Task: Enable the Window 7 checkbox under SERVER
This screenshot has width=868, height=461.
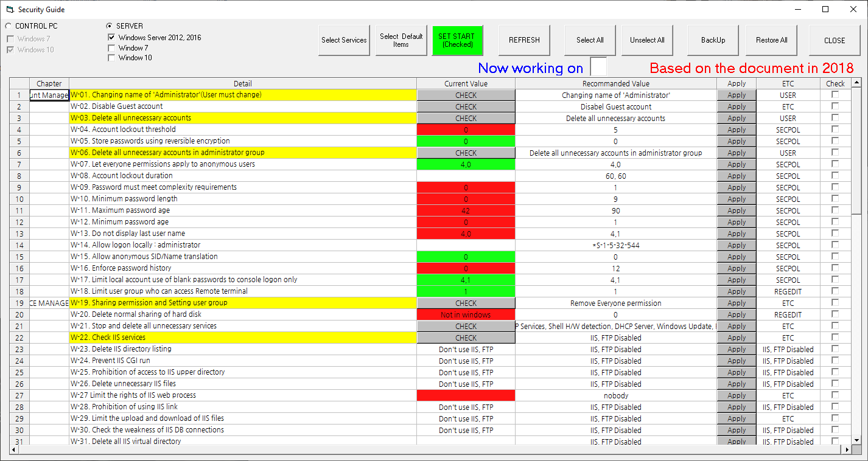Action: pos(111,48)
